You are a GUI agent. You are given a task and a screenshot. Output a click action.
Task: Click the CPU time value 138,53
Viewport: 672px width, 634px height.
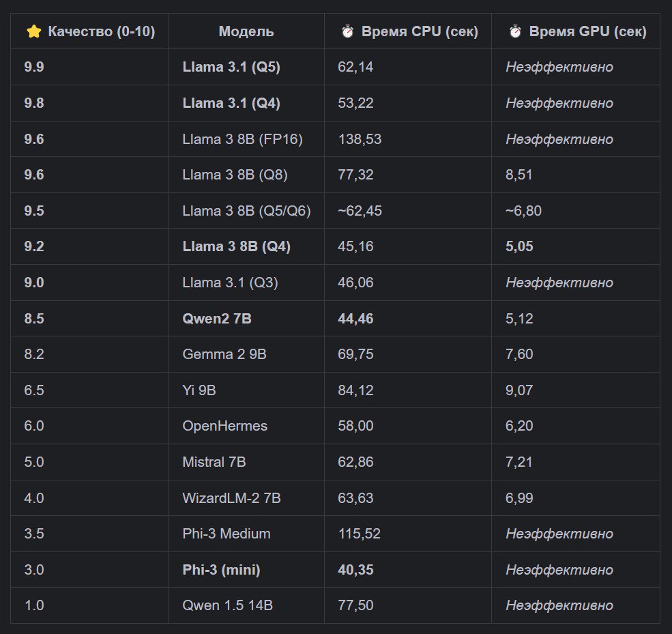(x=360, y=139)
